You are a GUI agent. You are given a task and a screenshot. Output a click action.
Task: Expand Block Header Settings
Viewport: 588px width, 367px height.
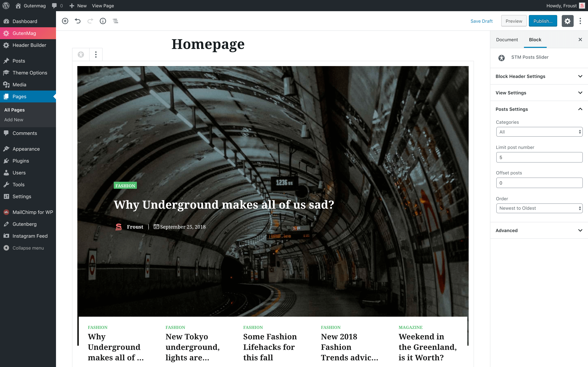coord(539,76)
